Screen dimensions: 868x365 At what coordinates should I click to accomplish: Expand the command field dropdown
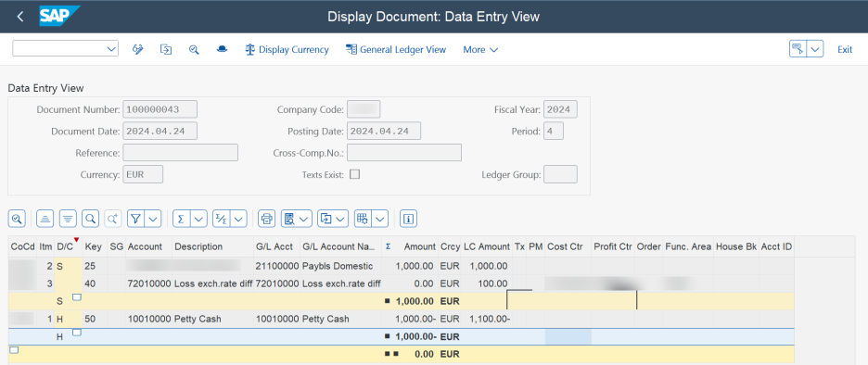click(x=110, y=49)
